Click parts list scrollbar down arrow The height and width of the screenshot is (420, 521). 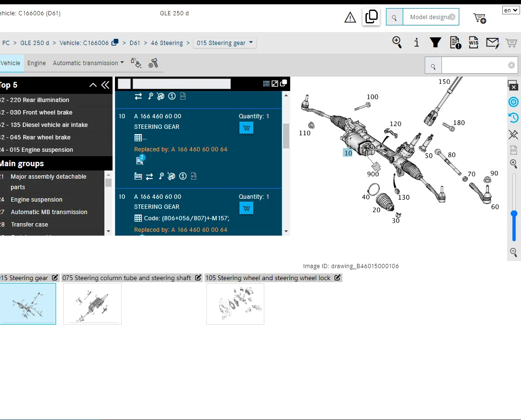coord(286,231)
